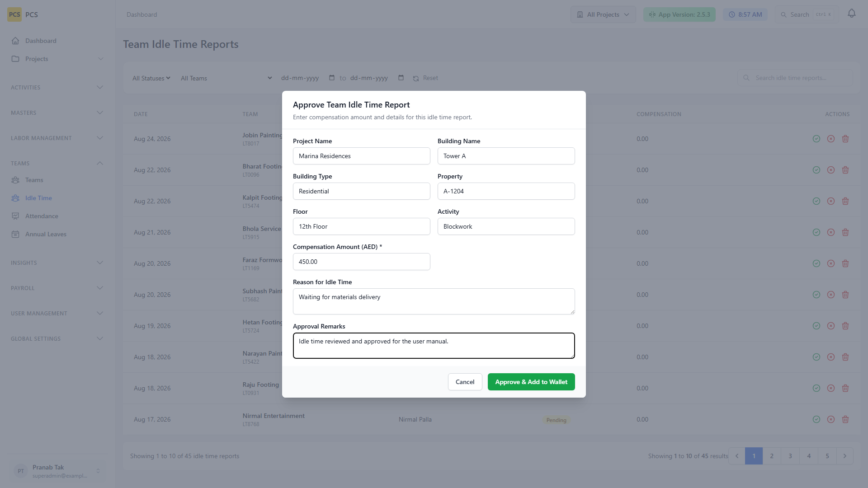Reset the report filters

point(425,78)
